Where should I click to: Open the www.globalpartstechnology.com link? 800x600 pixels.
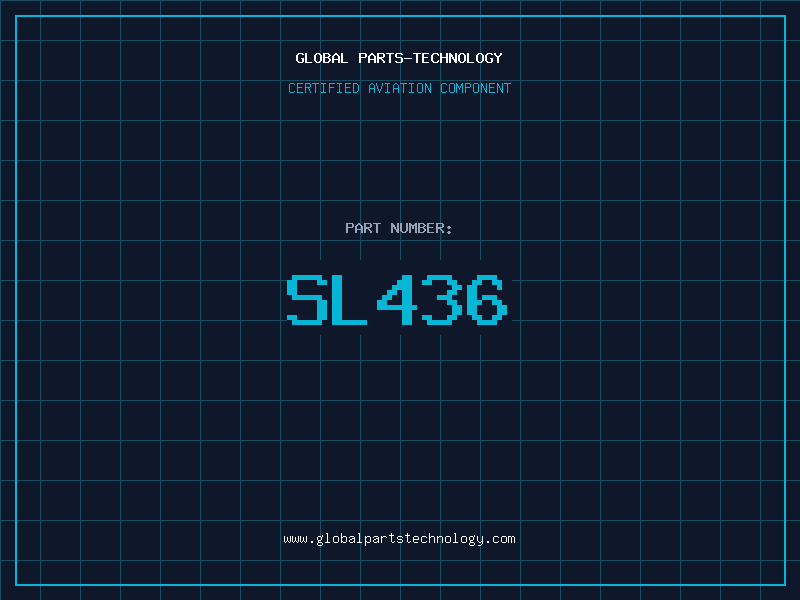coord(399,539)
